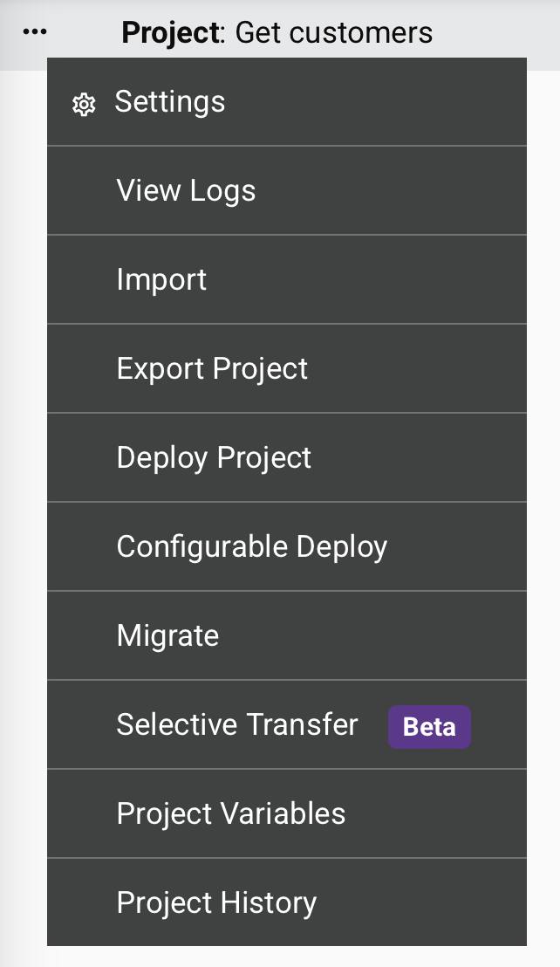Collapse the project menu using the ellipsis
The height and width of the screenshot is (967, 560).
35,32
